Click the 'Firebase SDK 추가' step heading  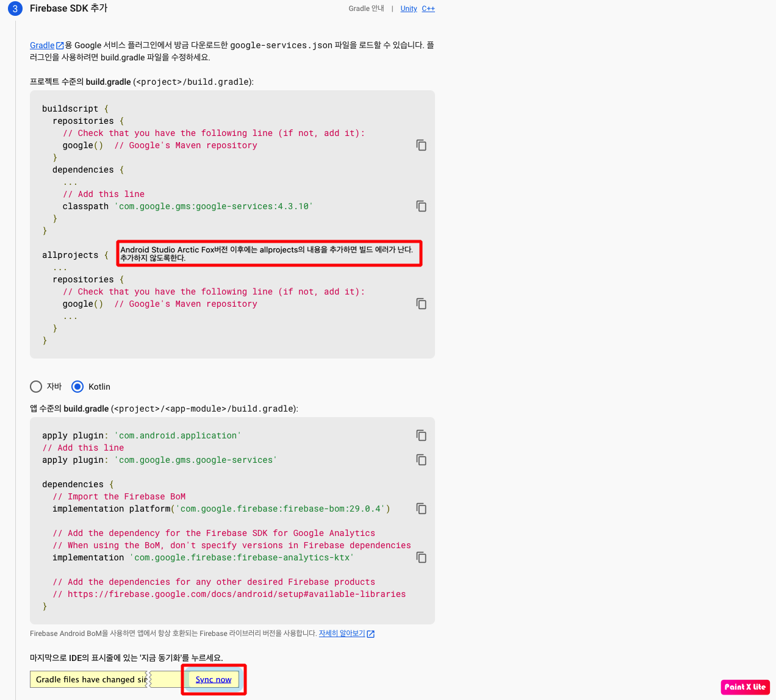[68, 9]
